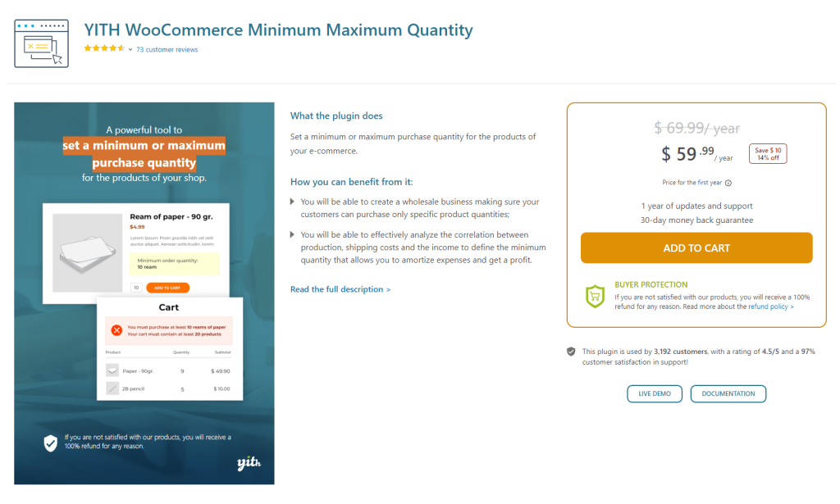Click the red error icon in cart mockup

116,330
